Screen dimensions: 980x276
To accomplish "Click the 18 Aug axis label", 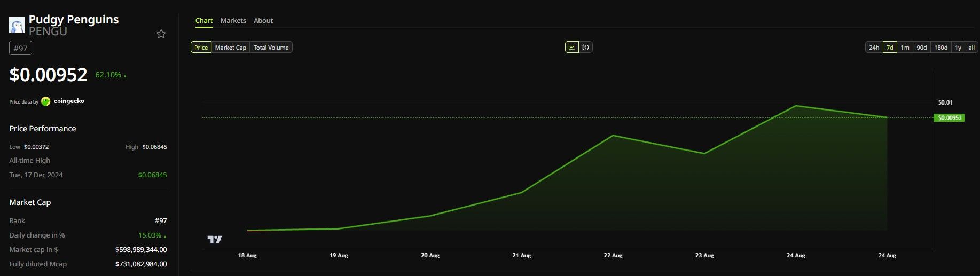I will pos(247,256).
